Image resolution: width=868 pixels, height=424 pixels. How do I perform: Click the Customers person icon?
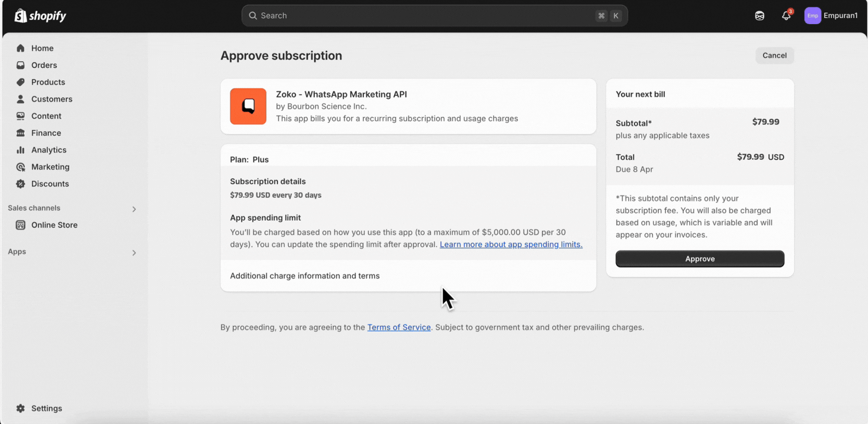20,99
